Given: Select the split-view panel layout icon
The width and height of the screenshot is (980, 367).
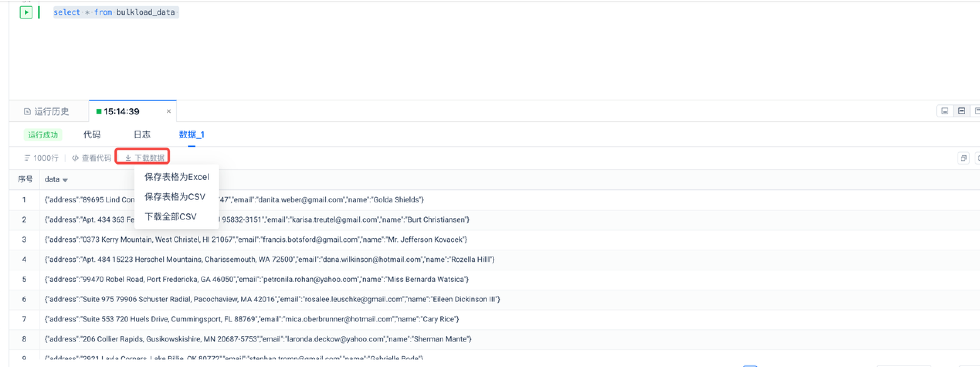Looking at the screenshot, I should pyautogui.click(x=961, y=111).
